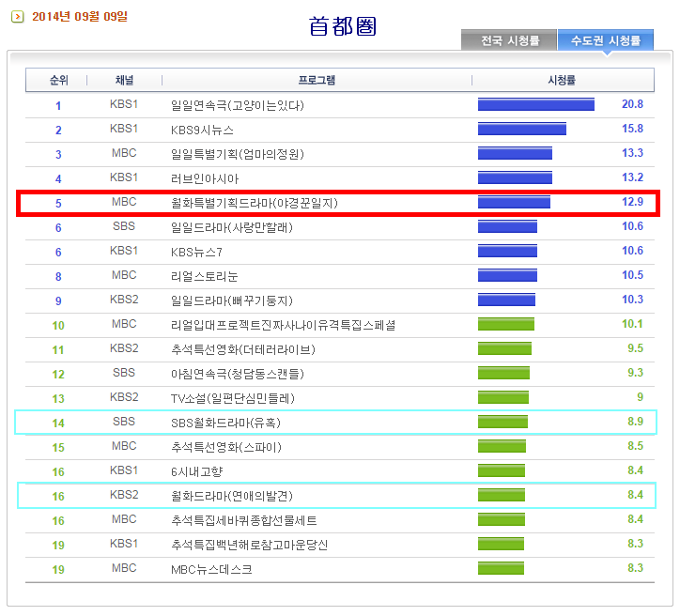Click program 월화드라마(연애의발견)
This screenshot has width=680, height=616.
[x=232, y=496]
